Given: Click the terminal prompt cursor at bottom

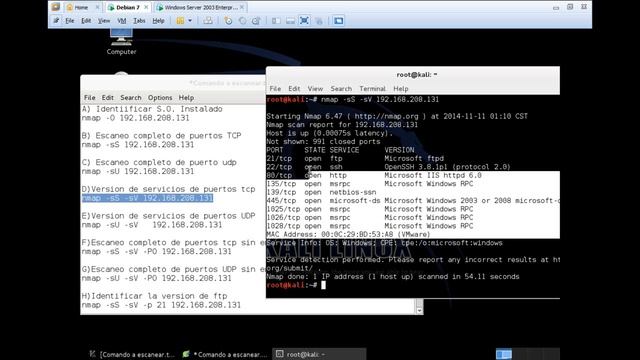Looking at the screenshot, I should tap(323, 285).
